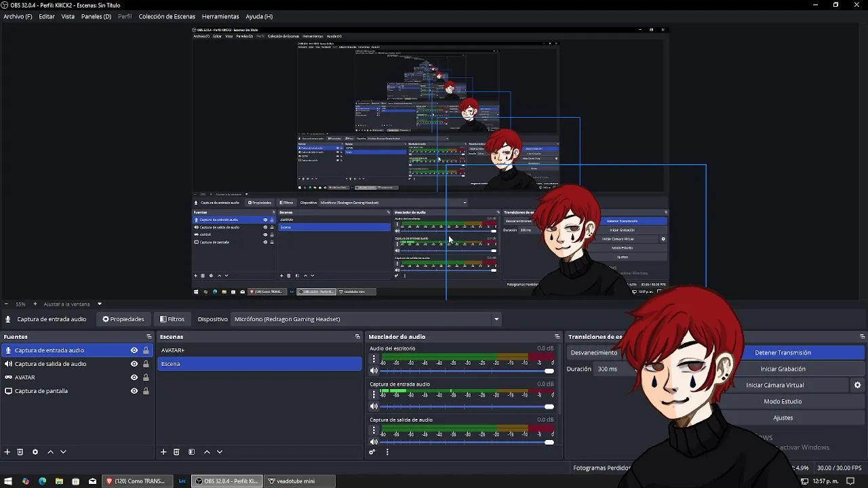
Task: Click Detener Transmisión button
Action: point(783,352)
